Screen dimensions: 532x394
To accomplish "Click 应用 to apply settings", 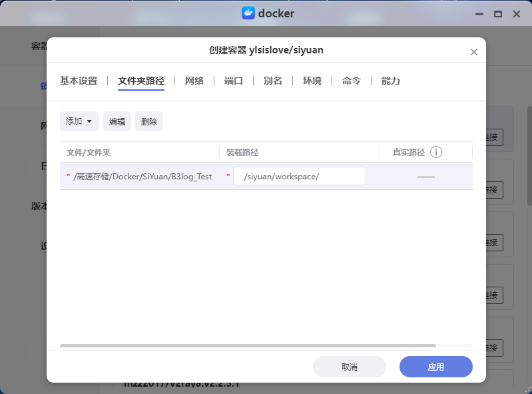I will (x=435, y=367).
